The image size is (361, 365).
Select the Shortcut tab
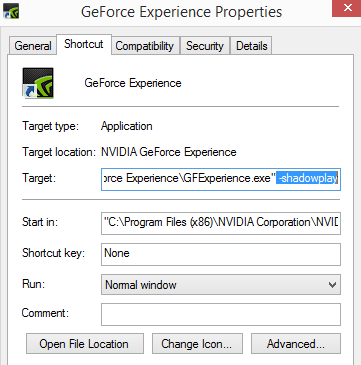point(84,44)
